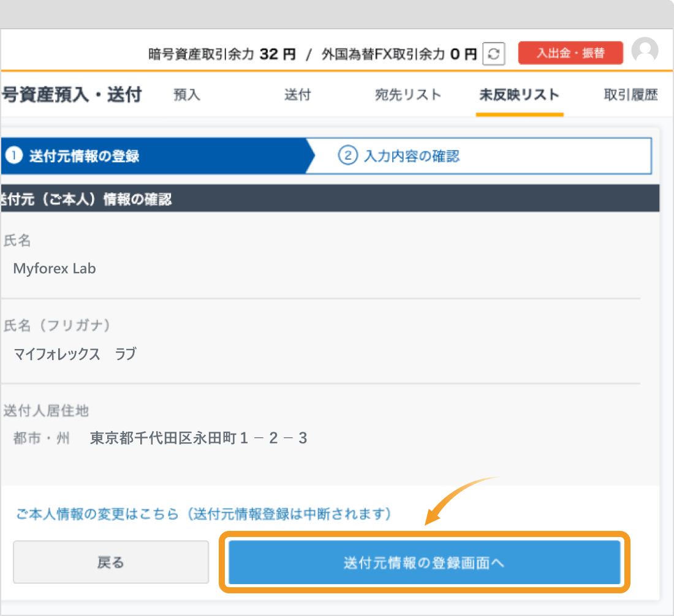Viewport: 674px width, 616px height.
Task: Click the 暗号資産預入・送付 page title
Action: coord(67,96)
